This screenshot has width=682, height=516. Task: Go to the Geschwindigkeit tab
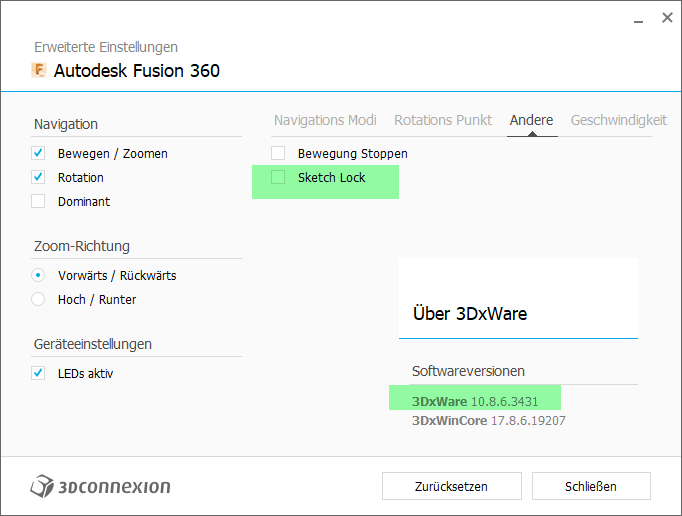[x=618, y=120]
